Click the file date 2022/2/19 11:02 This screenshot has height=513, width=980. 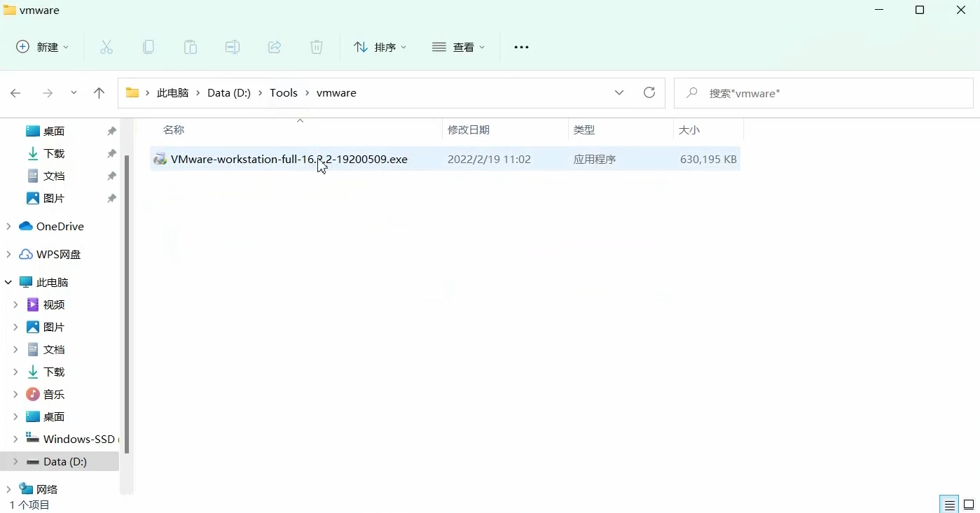click(489, 160)
